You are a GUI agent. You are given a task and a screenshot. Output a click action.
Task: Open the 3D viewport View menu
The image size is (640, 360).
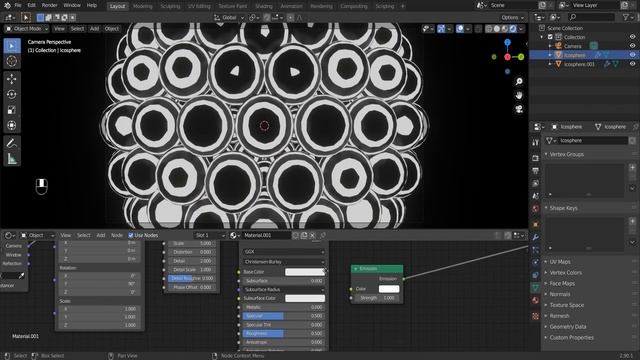[59, 29]
